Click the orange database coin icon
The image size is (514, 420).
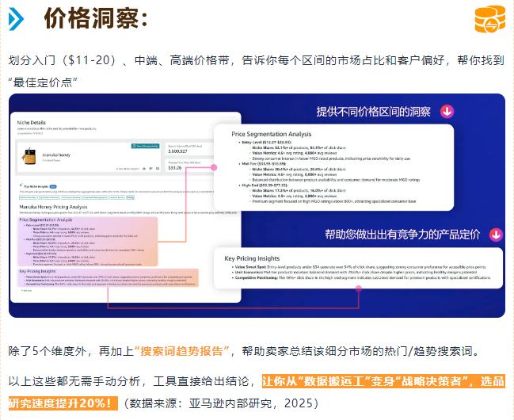(x=489, y=20)
